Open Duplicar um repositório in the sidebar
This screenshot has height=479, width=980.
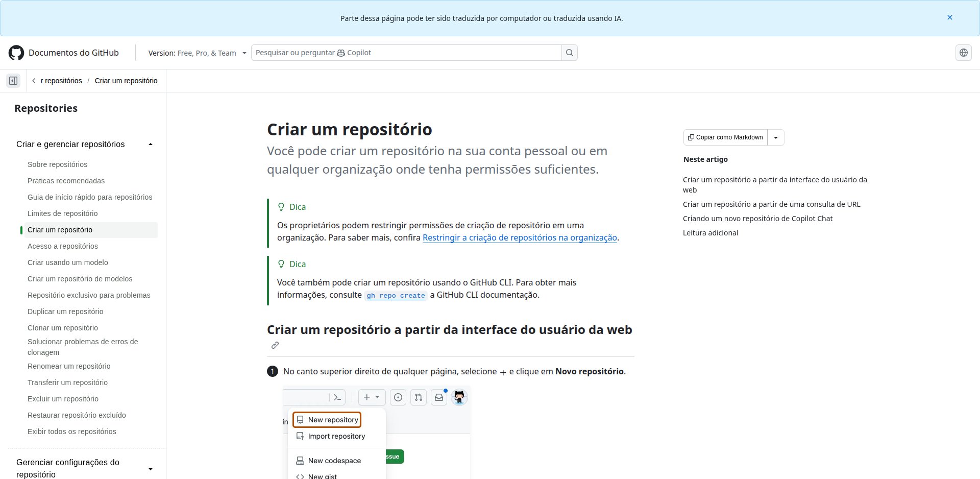(65, 312)
